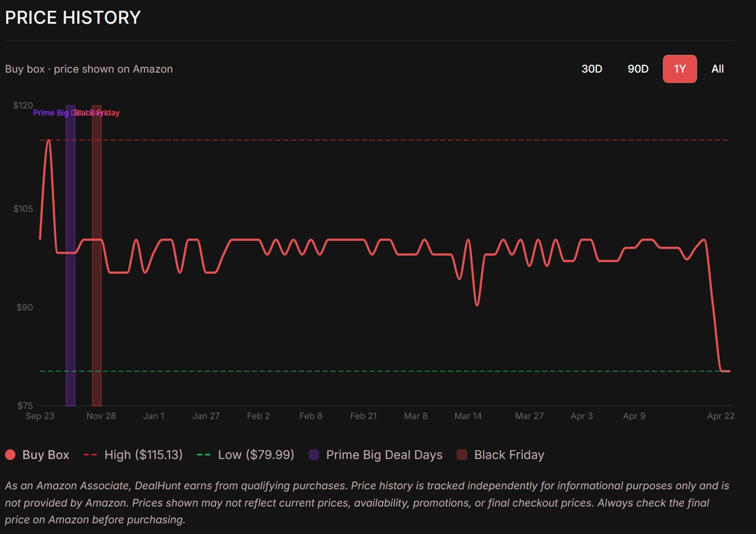Image resolution: width=756 pixels, height=534 pixels.
Task: Click the purple Prime Big Deal Days swatch
Action: point(314,455)
